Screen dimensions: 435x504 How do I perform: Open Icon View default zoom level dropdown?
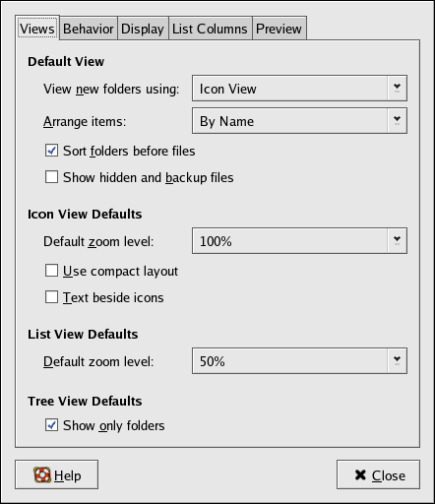(299, 240)
